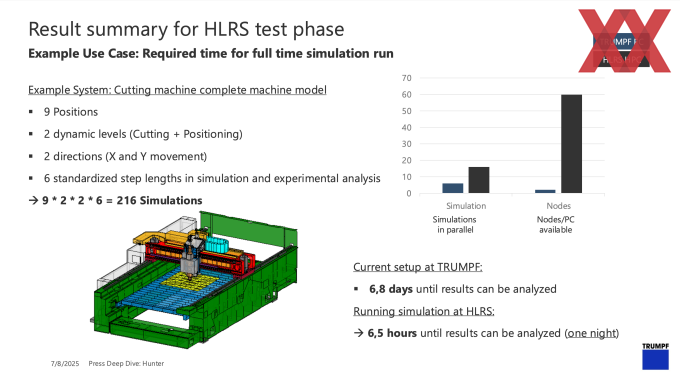Select the footer date 7/8/2025
Screen dimensions: 680x381
(65, 364)
